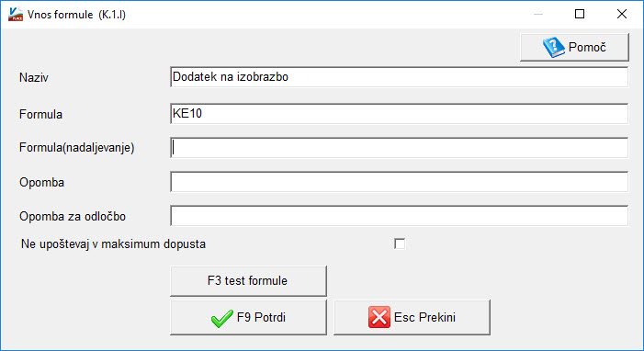Maximize the Vnos formule window

[580, 15]
